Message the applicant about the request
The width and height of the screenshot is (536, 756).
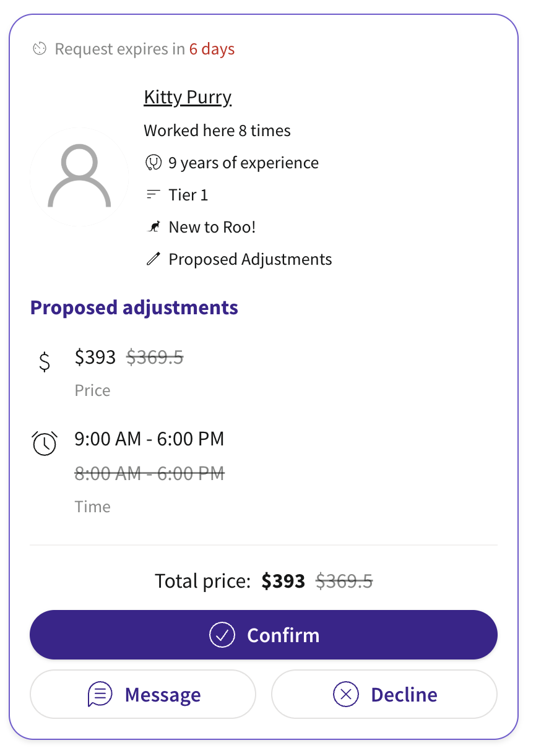coord(143,694)
